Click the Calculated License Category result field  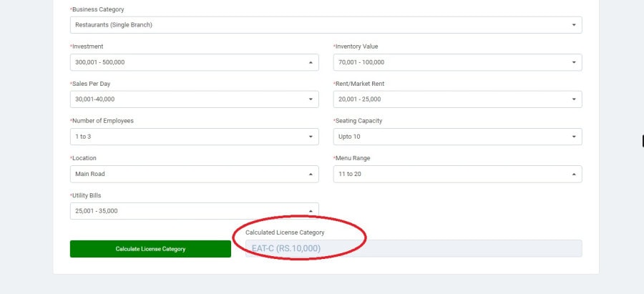pyautogui.click(x=414, y=249)
